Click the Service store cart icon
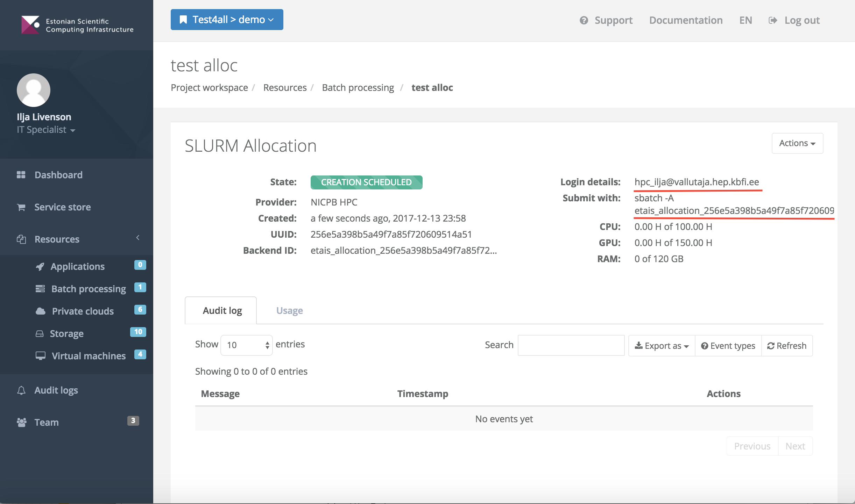855x504 pixels. 21,207
